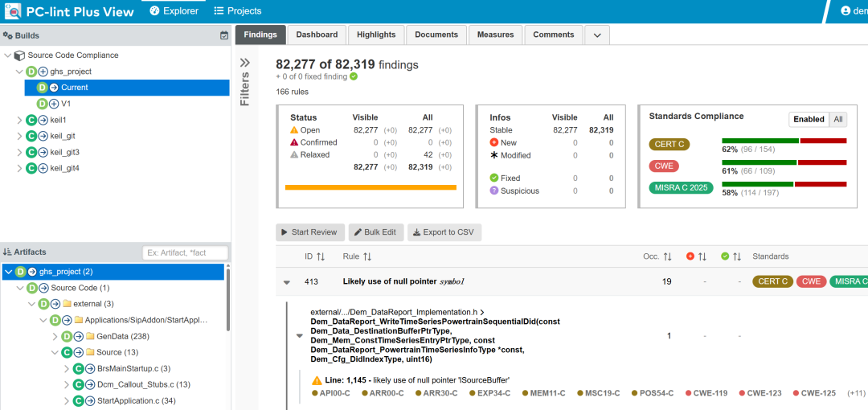Click the MISRA C 2025 compliance progress bar
The width and height of the screenshot is (868, 410).
tap(784, 184)
